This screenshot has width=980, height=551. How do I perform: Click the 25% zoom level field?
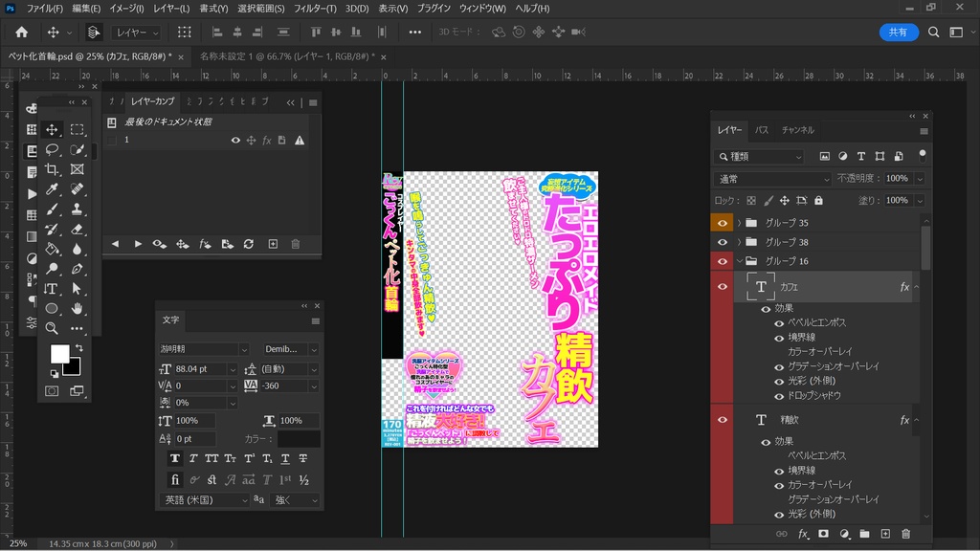pyautogui.click(x=18, y=543)
